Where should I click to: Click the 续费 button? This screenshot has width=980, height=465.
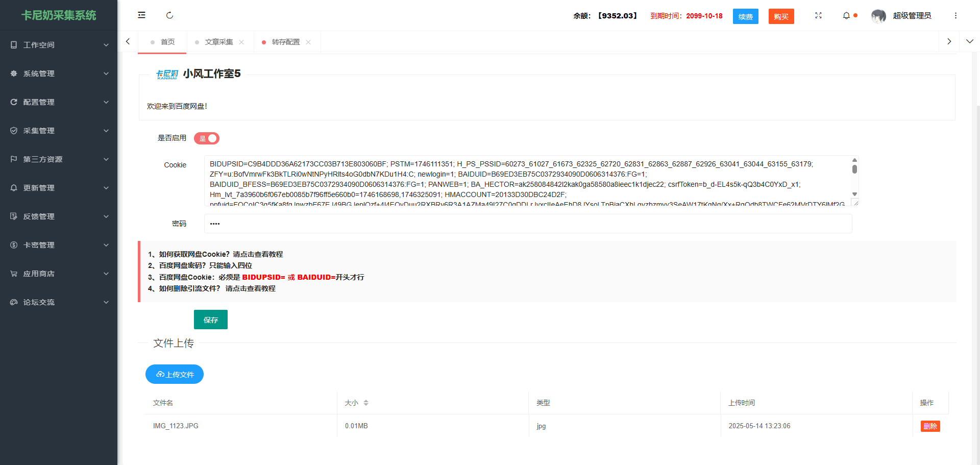tap(746, 16)
